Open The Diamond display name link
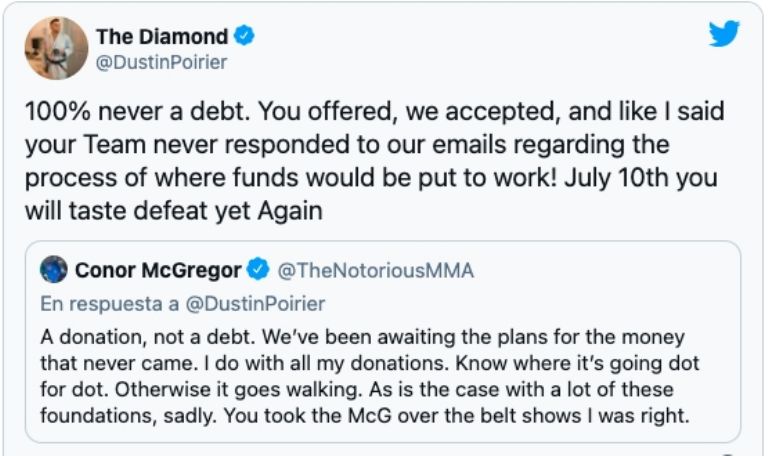Viewport: 768px width, 456px height. 162,37
